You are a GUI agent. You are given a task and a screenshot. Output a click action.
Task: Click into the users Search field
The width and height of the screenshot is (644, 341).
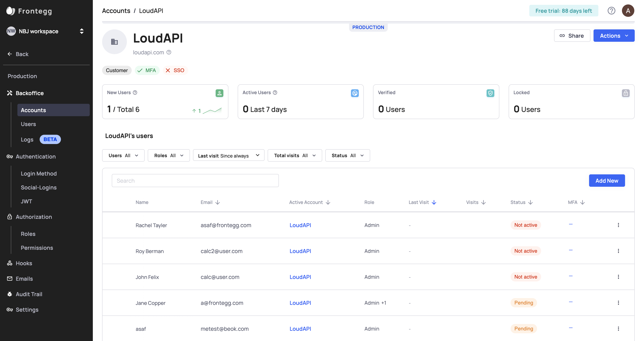click(x=195, y=181)
